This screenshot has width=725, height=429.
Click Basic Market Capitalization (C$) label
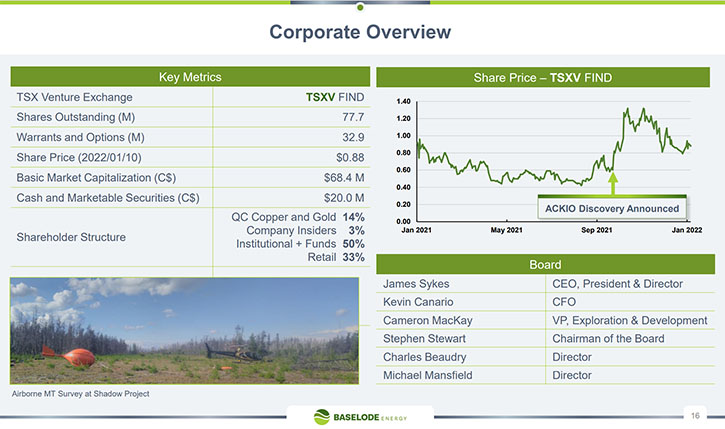coord(96,178)
